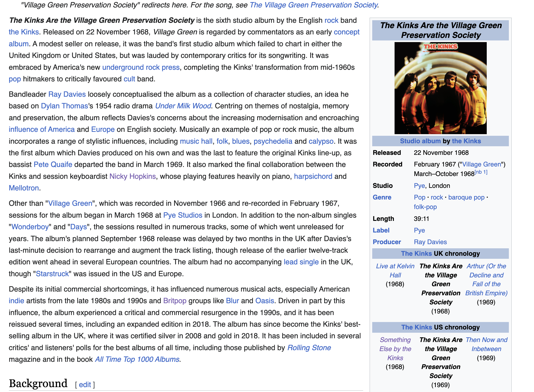Screen dimensions: 534x392
Task: Open the Pete Quaife article link
Action: [x=53, y=164]
